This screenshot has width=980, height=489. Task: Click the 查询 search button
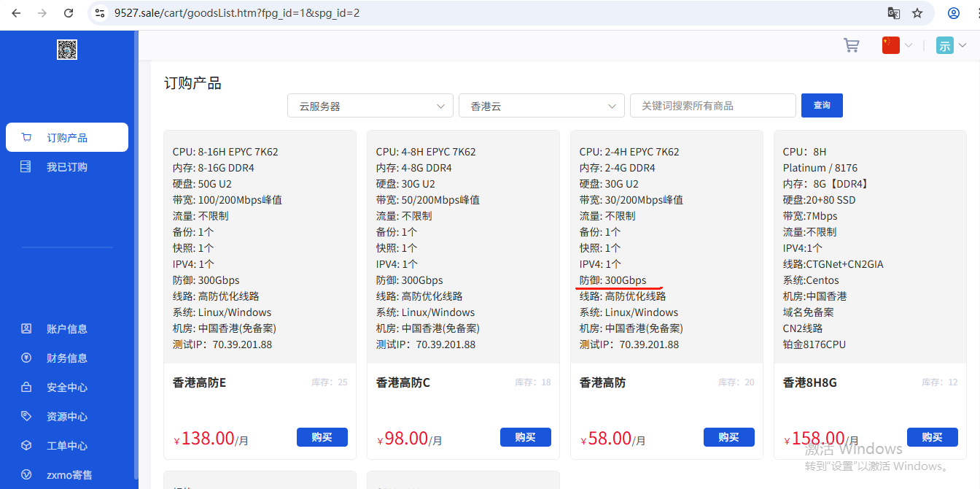822,105
